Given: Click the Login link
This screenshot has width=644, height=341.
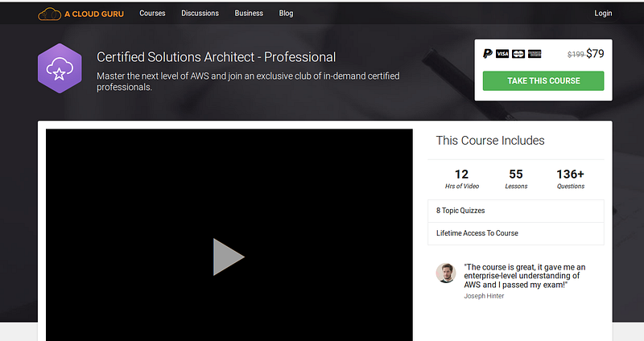Looking at the screenshot, I should pos(603,13).
